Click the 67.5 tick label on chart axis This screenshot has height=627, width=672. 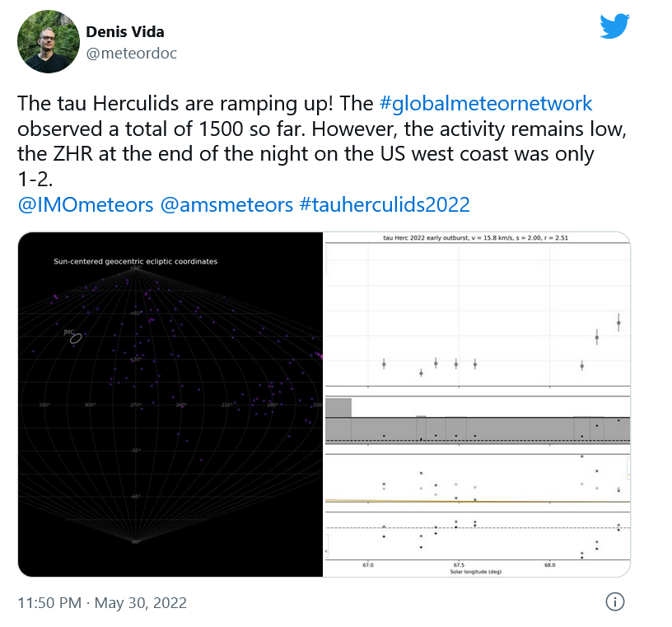click(x=459, y=565)
